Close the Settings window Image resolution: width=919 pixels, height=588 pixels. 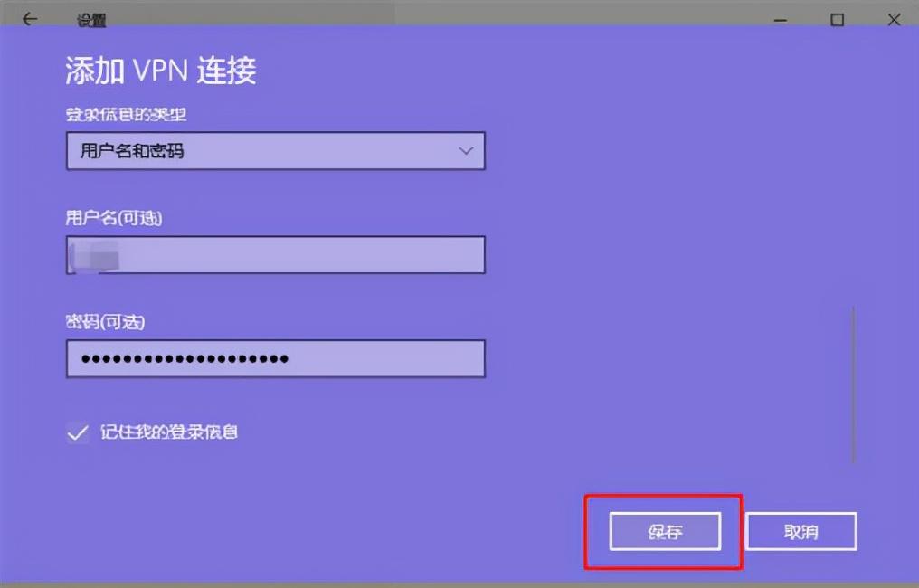click(894, 20)
